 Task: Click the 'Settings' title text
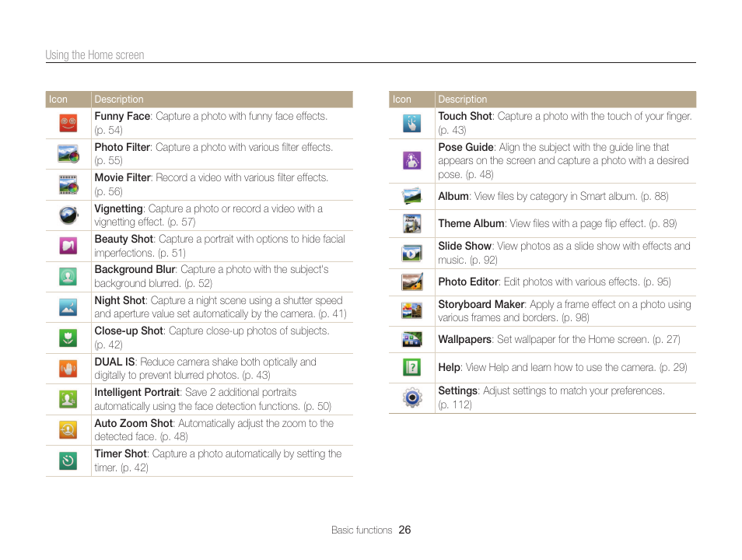(x=457, y=391)
